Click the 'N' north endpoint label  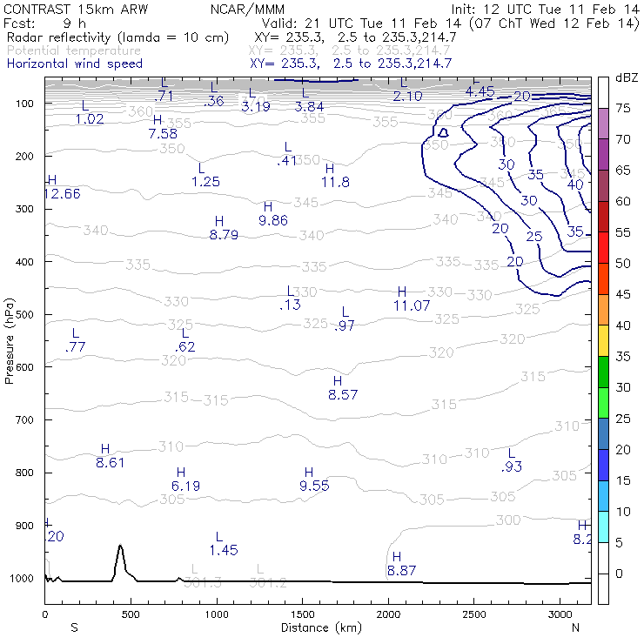(575, 627)
